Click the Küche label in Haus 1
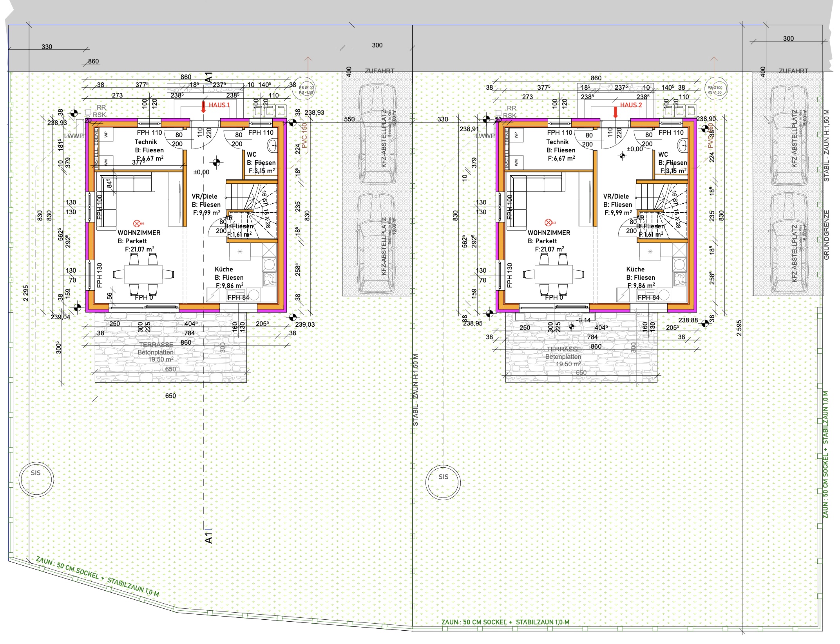Screen dimensions: 840x644 pyautogui.click(x=224, y=269)
